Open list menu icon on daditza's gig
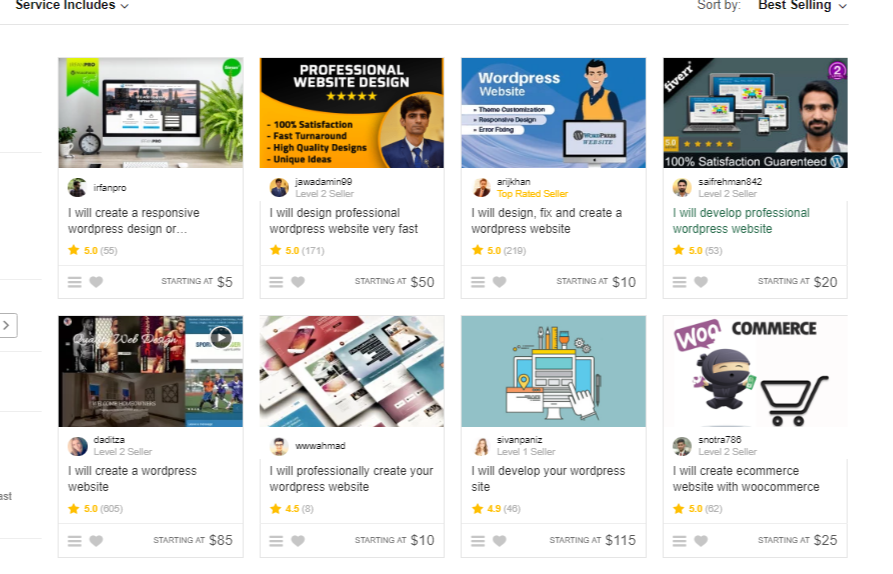Image resolution: width=893 pixels, height=574 pixels. tap(75, 540)
